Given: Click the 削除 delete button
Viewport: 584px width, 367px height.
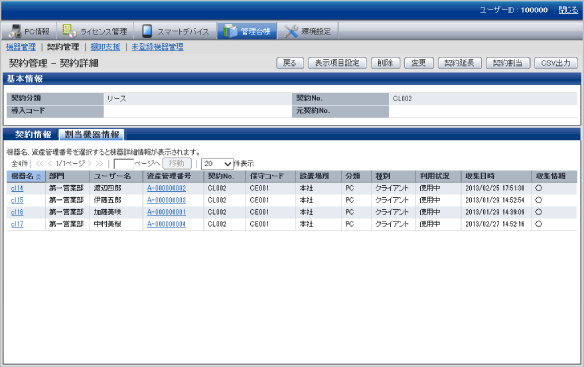Looking at the screenshot, I should (x=385, y=63).
